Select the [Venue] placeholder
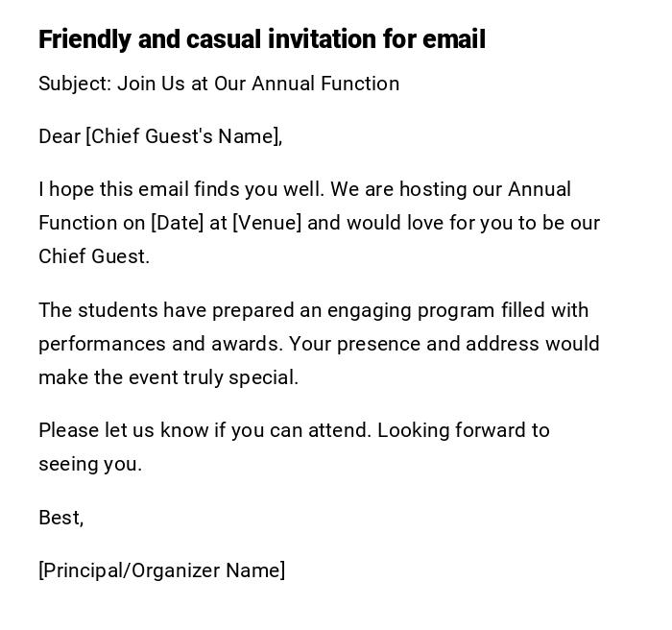Image resolution: width=672 pixels, height=630 pixels. coord(267,223)
